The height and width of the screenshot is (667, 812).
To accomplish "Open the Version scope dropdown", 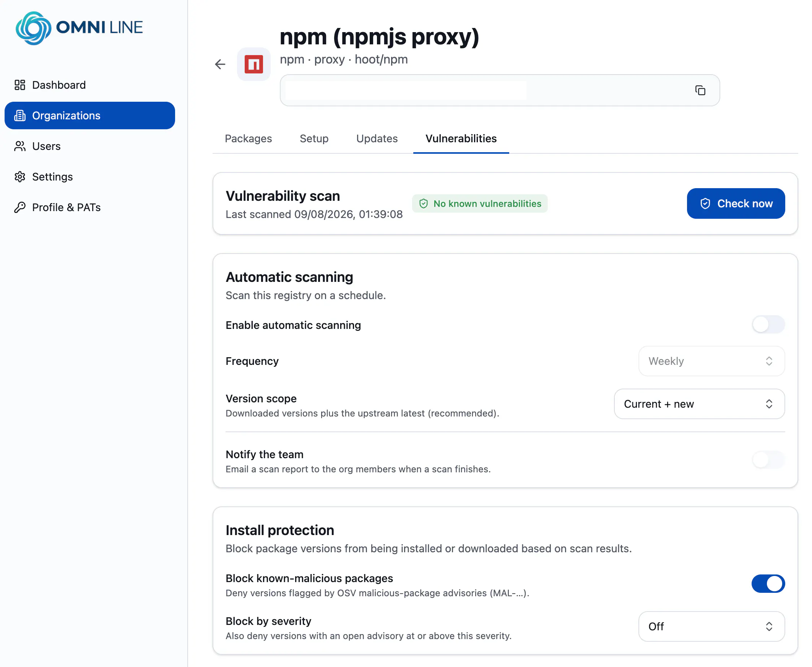I will click(699, 404).
